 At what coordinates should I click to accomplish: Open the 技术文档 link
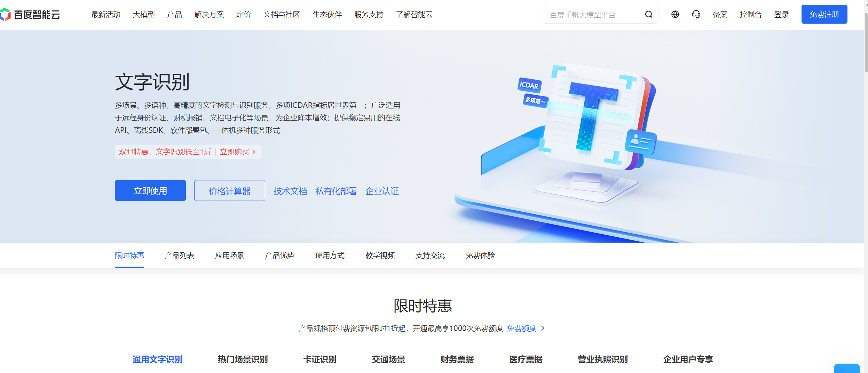click(x=290, y=191)
